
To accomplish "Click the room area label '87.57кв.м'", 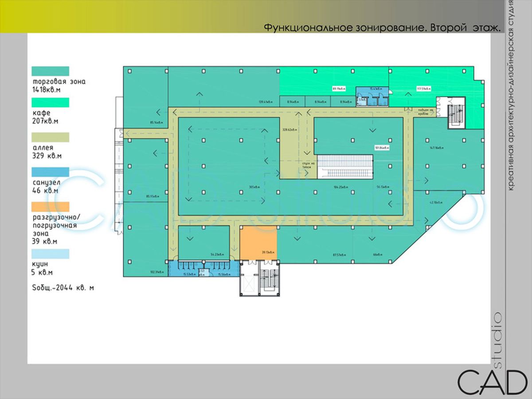I will click(x=339, y=254).
